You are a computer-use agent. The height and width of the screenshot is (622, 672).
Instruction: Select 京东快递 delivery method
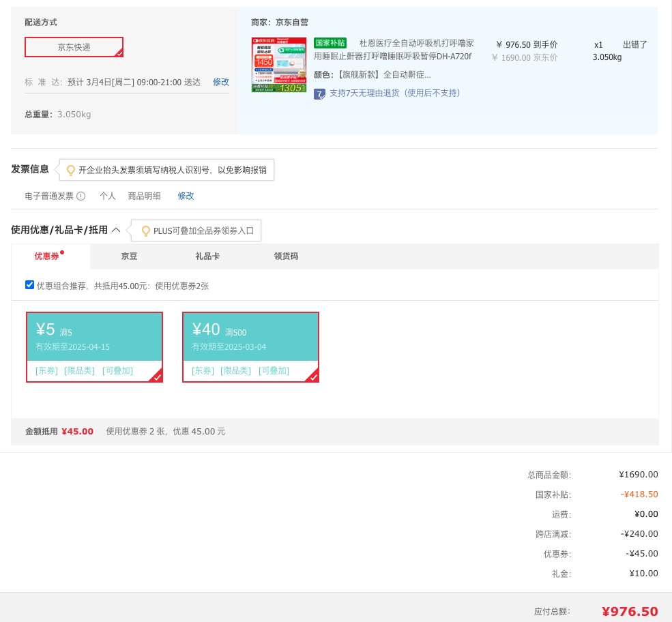[x=74, y=47]
